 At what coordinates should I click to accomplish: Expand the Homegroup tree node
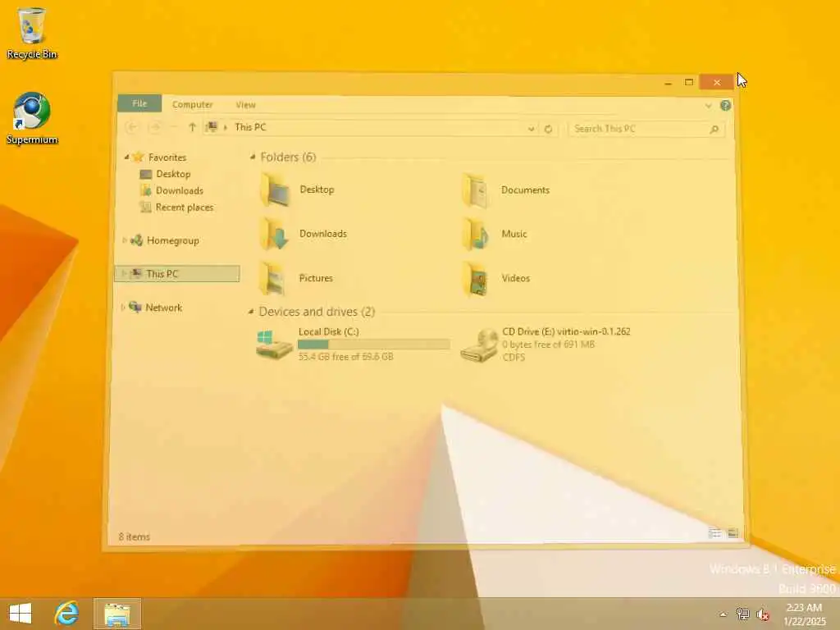125,240
